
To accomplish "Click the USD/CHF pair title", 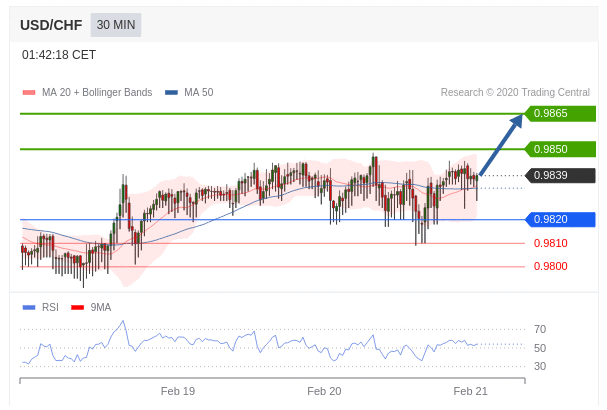I will (x=51, y=25).
